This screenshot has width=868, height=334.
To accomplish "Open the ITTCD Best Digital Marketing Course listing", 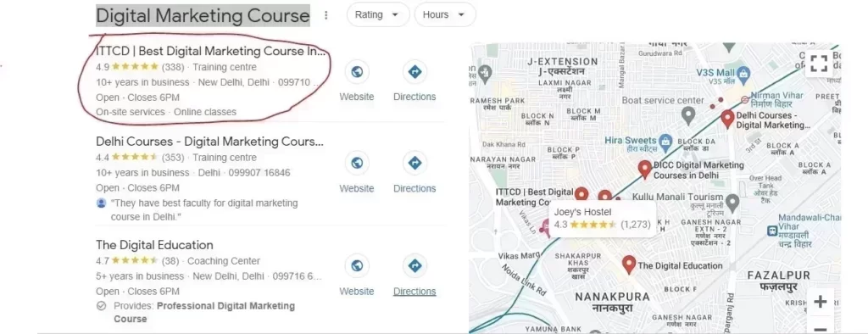I will click(x=210, y=52).
